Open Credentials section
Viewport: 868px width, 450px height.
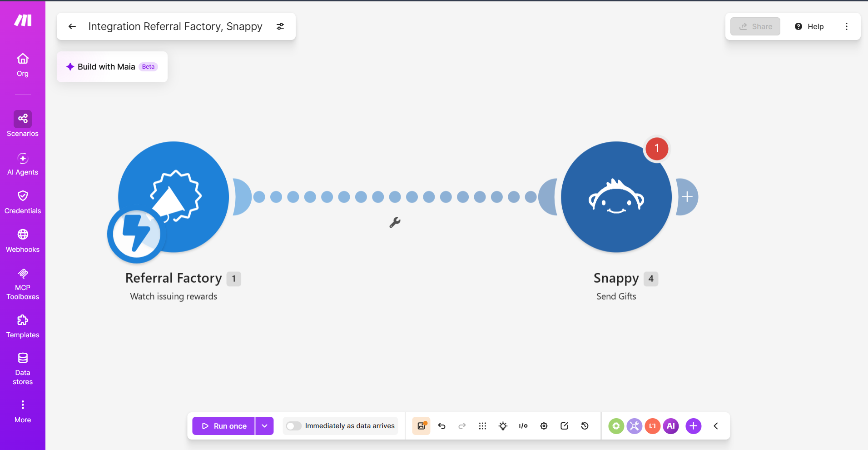[x=23, y=202]
